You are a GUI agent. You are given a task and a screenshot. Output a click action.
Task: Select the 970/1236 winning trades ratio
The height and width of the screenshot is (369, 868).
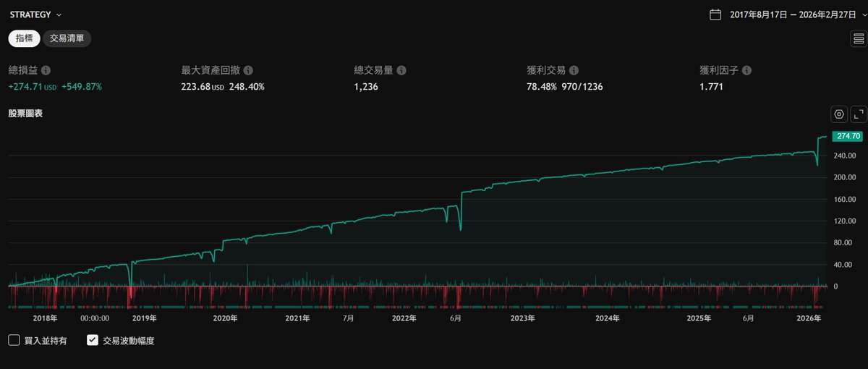(x=584, y=87)
